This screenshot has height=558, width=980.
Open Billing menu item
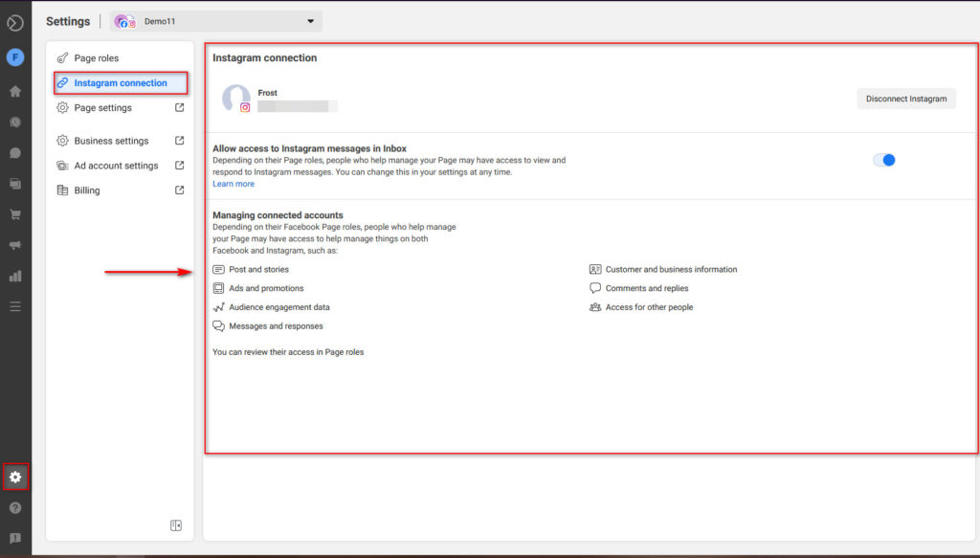pos(121,190)
